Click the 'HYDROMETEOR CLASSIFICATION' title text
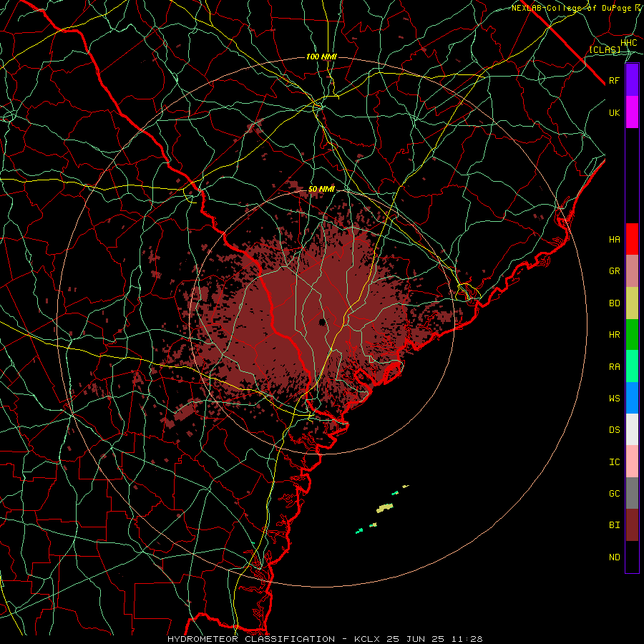Viewport: 644px width, 644px height. (251, 639)
